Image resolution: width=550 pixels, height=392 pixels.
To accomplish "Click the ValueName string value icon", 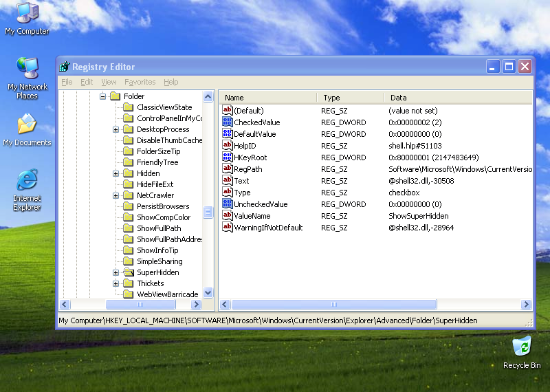I will point(228,215).
